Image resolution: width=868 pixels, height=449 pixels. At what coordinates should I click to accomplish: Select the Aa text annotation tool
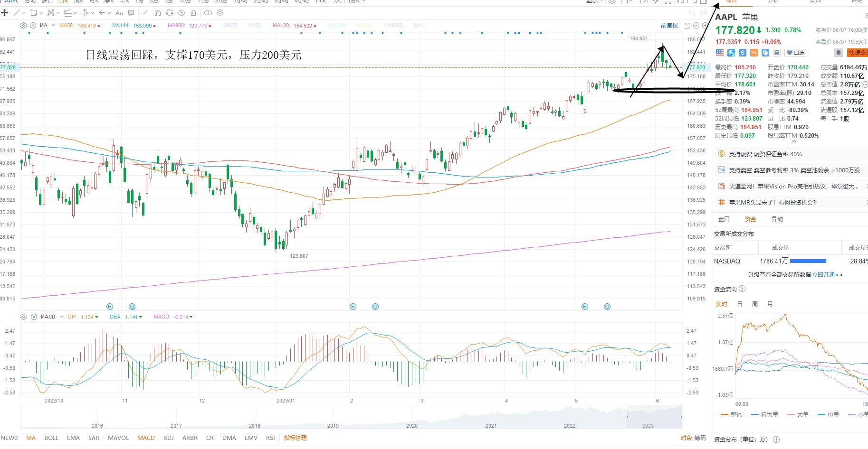[119, 13]
